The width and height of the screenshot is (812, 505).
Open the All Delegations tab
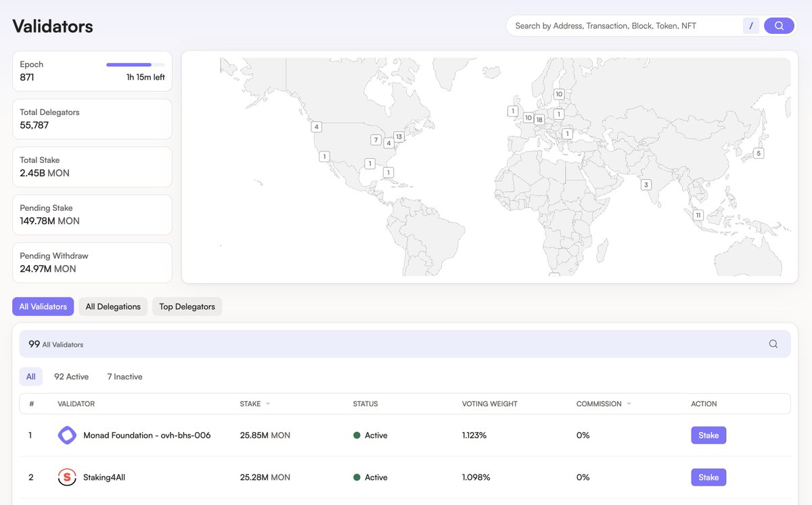113,306
